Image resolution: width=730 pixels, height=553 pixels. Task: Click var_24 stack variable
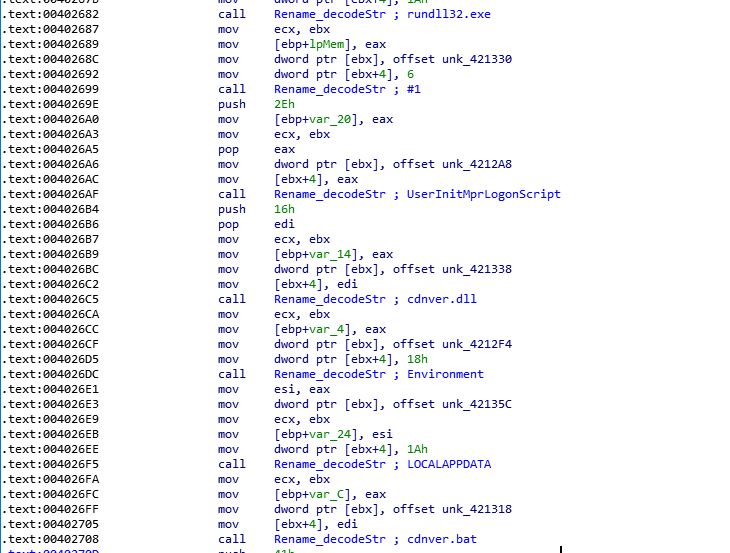pos(330,434)
